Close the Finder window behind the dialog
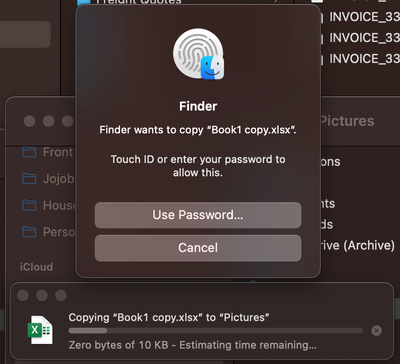 coord(29,121)
